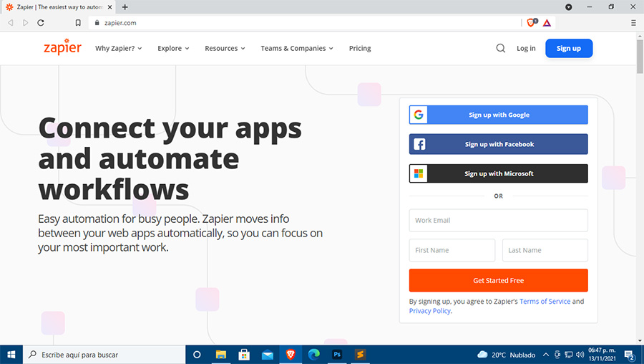The image size is (644, 364).
Task: Show hidden tray icons chevron
Action: click(546, 355)
